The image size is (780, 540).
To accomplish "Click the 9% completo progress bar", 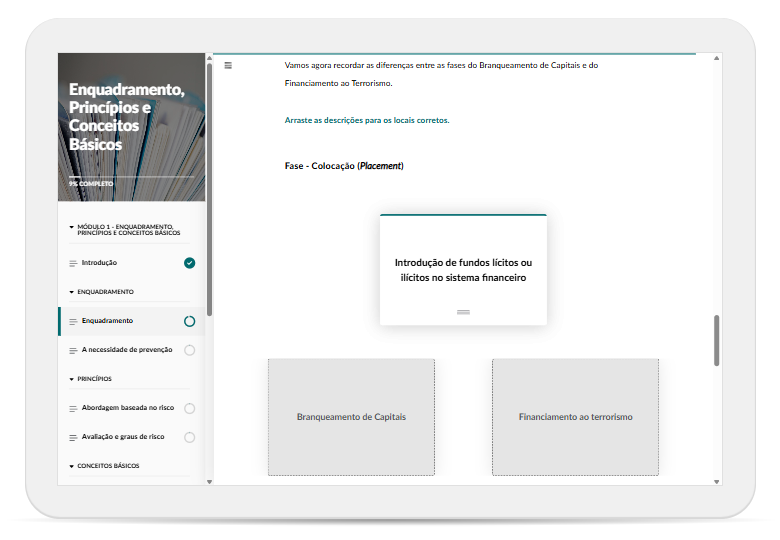I will point(131,177).
